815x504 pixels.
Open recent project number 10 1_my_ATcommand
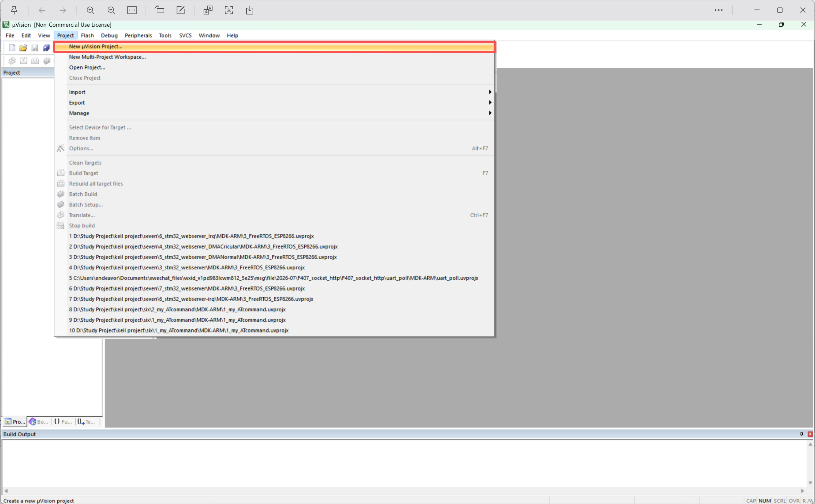click(x=274, y=330)
